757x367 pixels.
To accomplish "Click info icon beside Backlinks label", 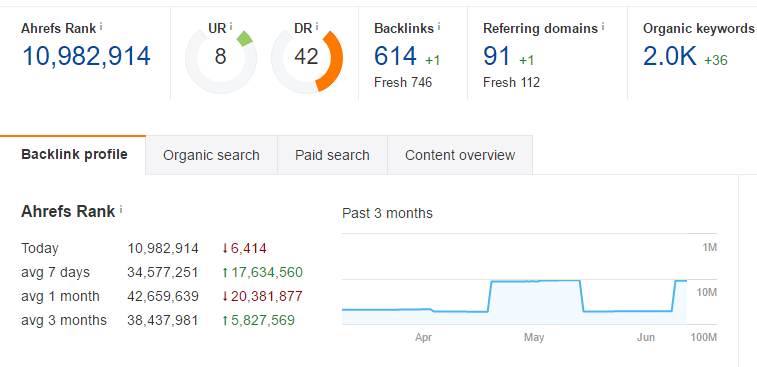I will click(x=438, y=27).
